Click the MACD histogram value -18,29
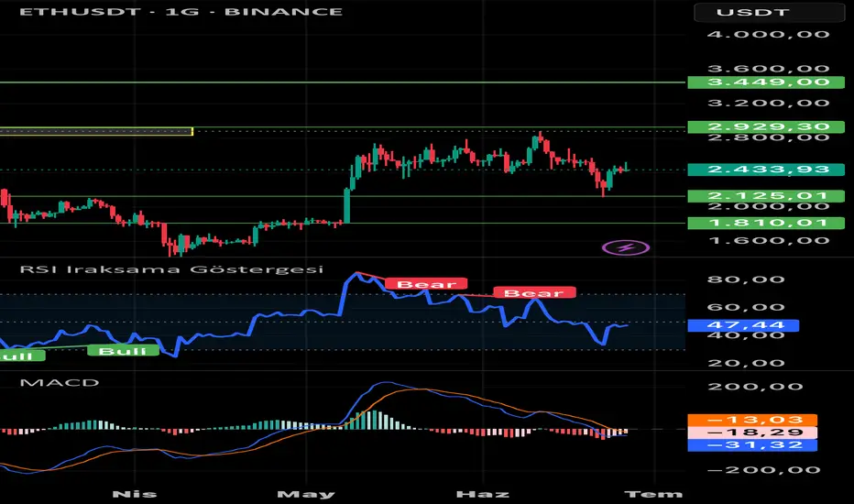 tap(752, 433)
